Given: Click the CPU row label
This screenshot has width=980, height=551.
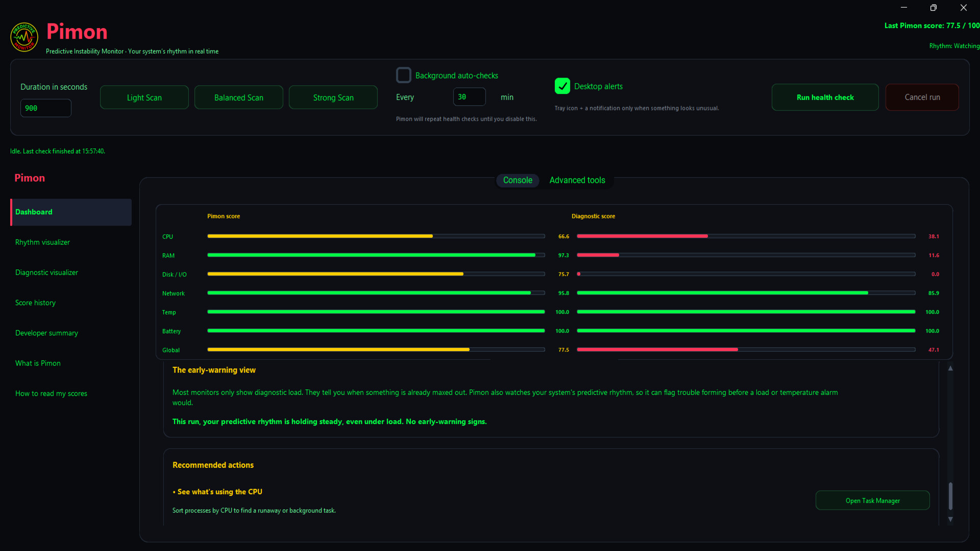Looking at the screenshot, I should 167,237.
